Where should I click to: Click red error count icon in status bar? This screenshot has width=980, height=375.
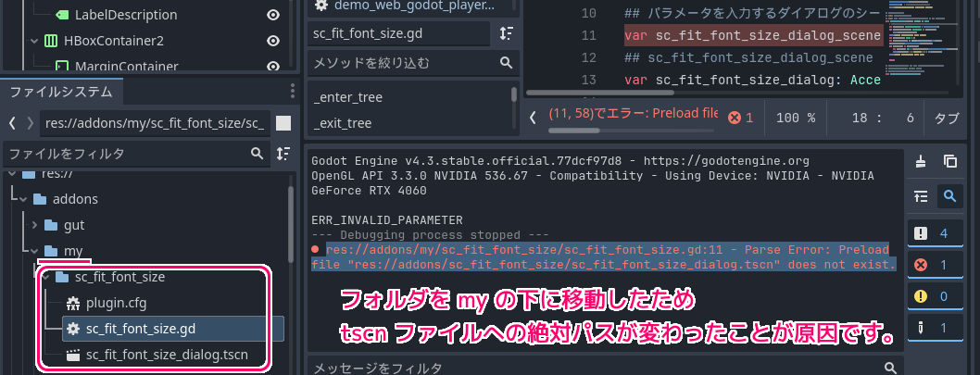tap(741, 118)
